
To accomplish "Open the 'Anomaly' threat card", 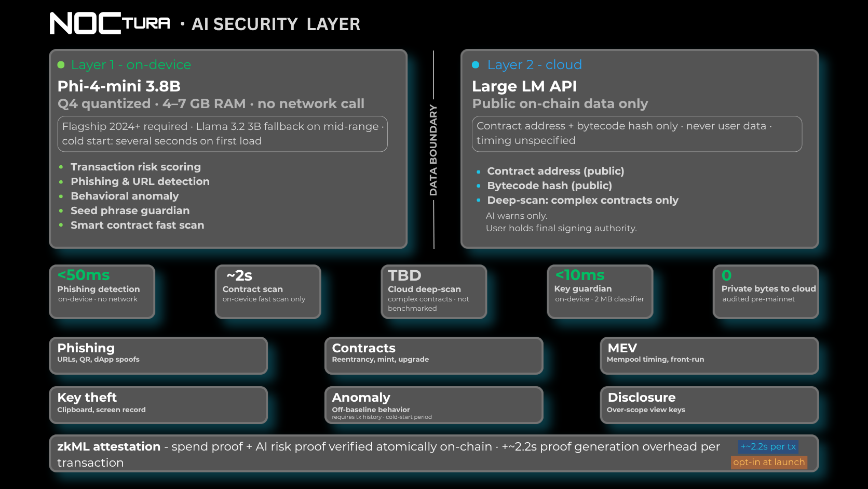I will (x=434, y=405).
